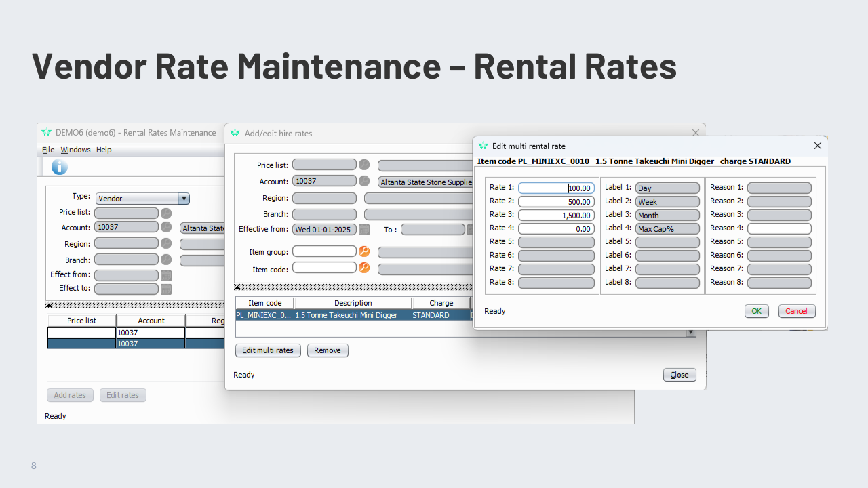Click the Account column header
868x488 pixels.
[x=151, y=321]
